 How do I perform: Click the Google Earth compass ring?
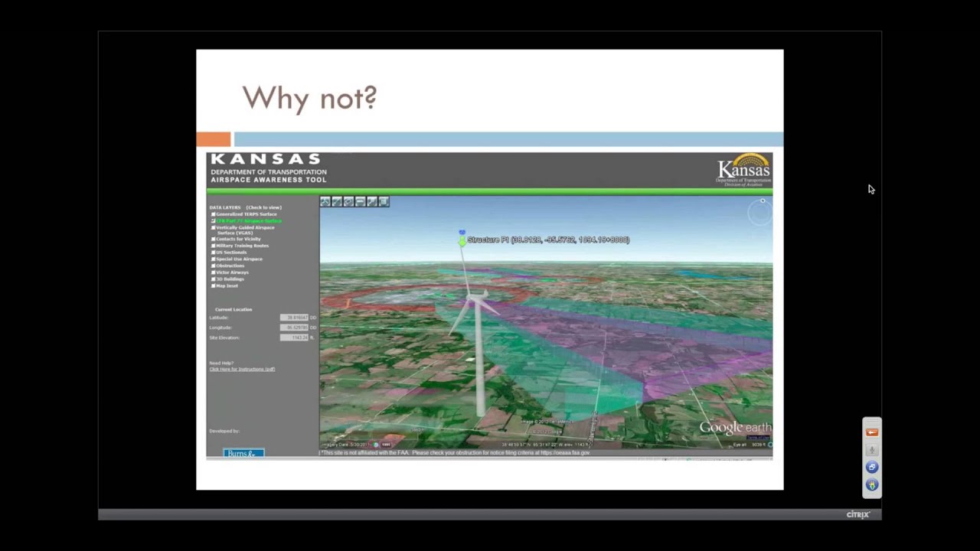pos(760,213)
